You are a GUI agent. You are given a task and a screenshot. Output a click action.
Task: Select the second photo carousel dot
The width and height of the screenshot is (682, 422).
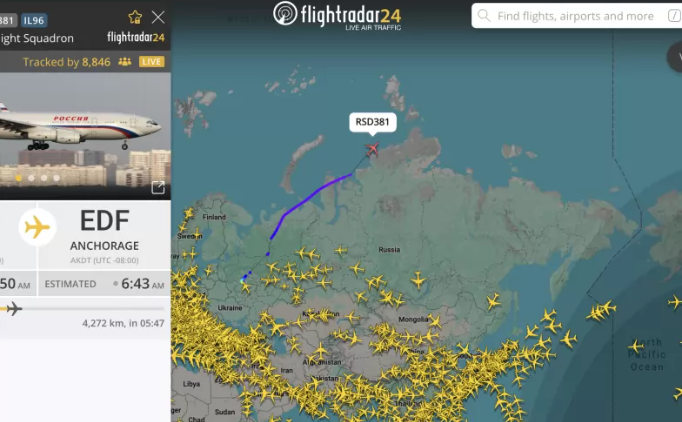31,178
